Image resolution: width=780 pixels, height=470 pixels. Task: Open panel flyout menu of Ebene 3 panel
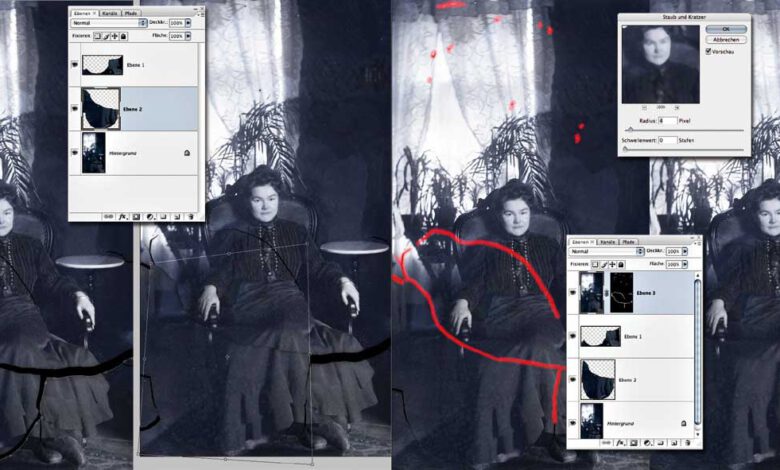698,243
